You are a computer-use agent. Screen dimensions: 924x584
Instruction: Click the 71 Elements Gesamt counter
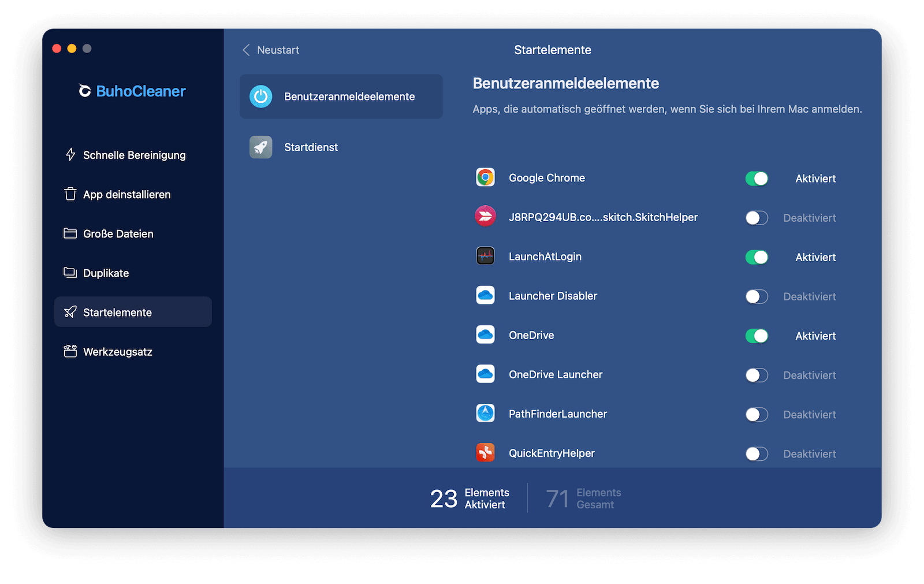[x=583, y=499]
